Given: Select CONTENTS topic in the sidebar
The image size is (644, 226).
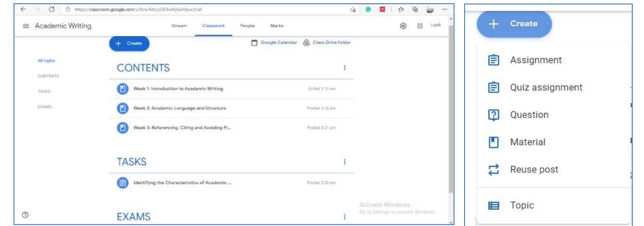Looking at the screenshot, I should tap(48, 76).
